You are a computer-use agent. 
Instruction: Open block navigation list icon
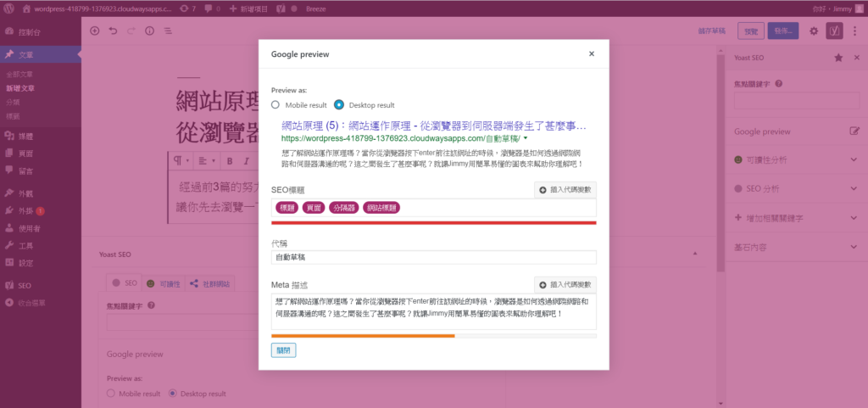(x=167, y=31)
